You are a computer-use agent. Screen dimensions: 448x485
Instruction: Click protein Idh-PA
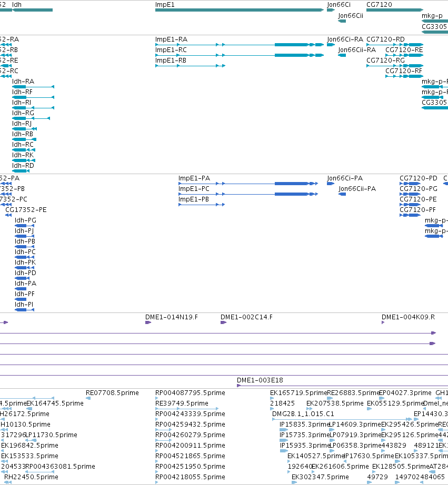(x=21, y=289)
